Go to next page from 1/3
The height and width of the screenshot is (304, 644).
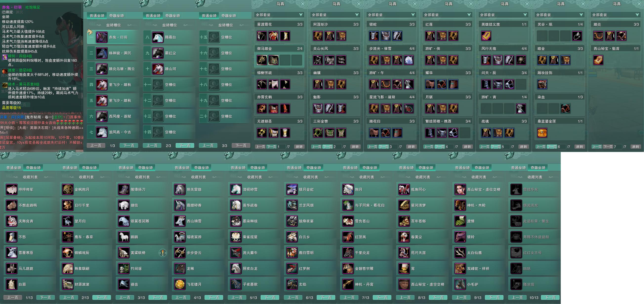[x=129, y=146]
